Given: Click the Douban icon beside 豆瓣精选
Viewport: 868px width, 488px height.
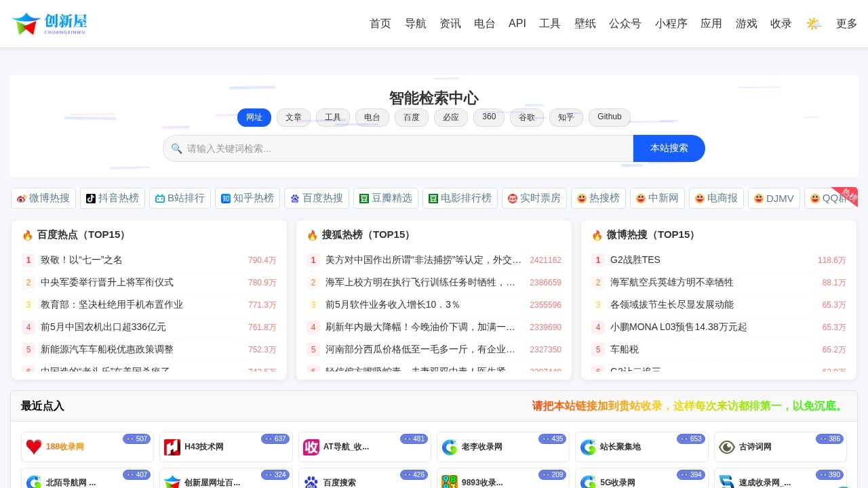Looking at the screenshot, I should coord(364,199).
